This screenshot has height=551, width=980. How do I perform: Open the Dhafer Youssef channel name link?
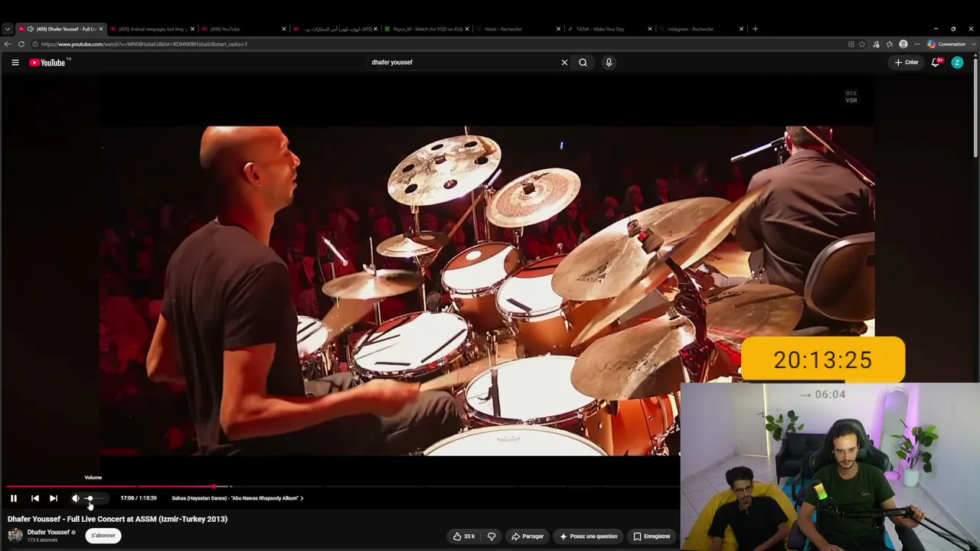(48, 533)
